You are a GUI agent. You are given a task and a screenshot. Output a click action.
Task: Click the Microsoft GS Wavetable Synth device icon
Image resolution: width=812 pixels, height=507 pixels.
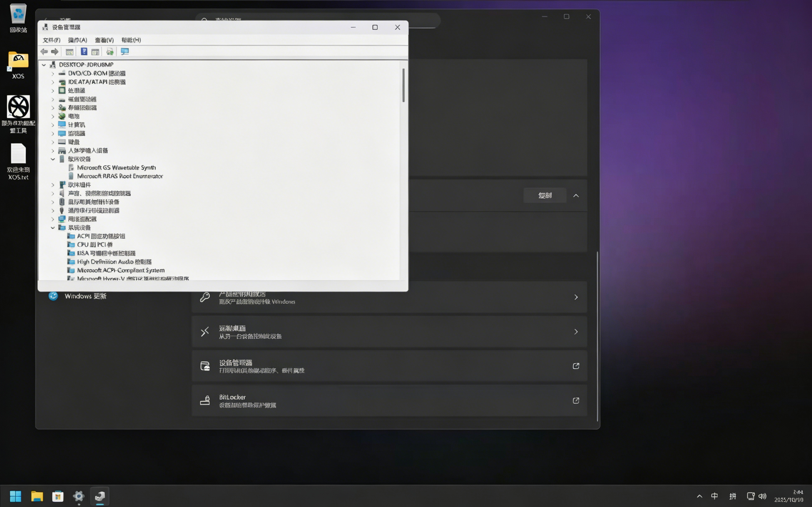(71, 167)
